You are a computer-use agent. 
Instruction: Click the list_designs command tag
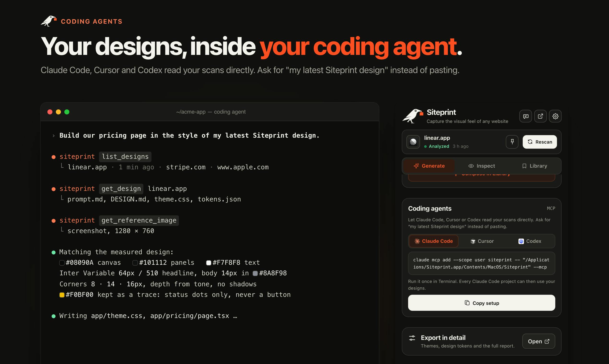[125, 157]
